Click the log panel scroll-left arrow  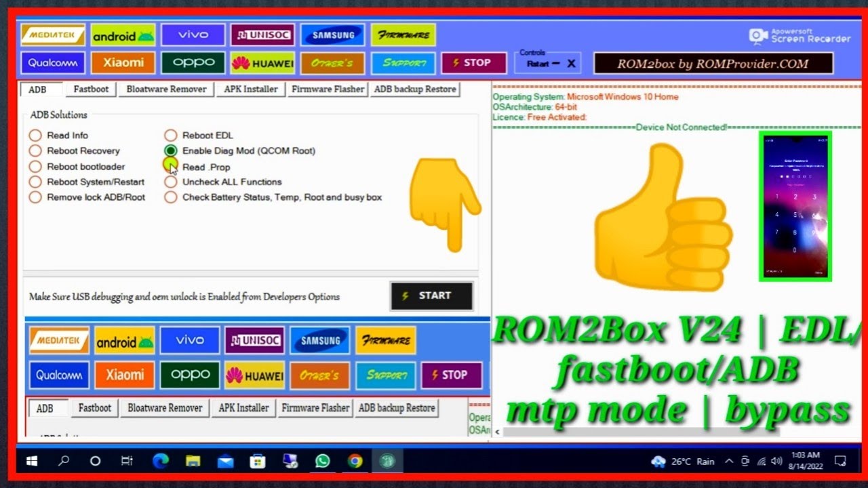(x=497, y=432)
